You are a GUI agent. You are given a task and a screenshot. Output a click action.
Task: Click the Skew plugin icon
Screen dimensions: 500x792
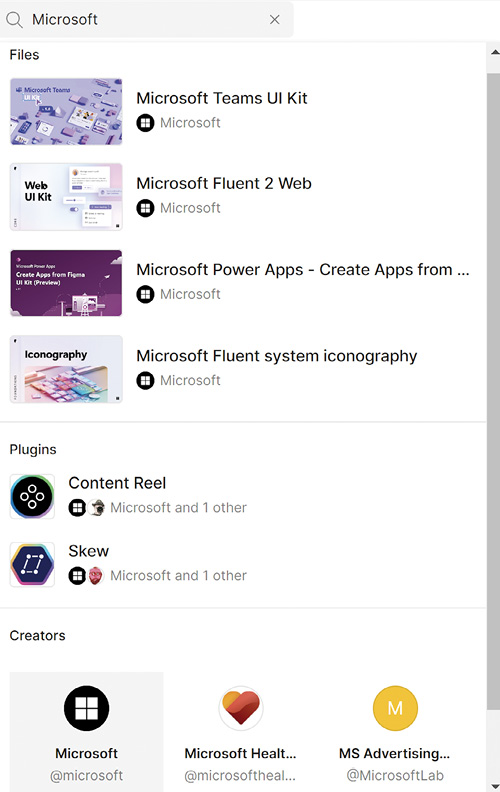point(32,565)
